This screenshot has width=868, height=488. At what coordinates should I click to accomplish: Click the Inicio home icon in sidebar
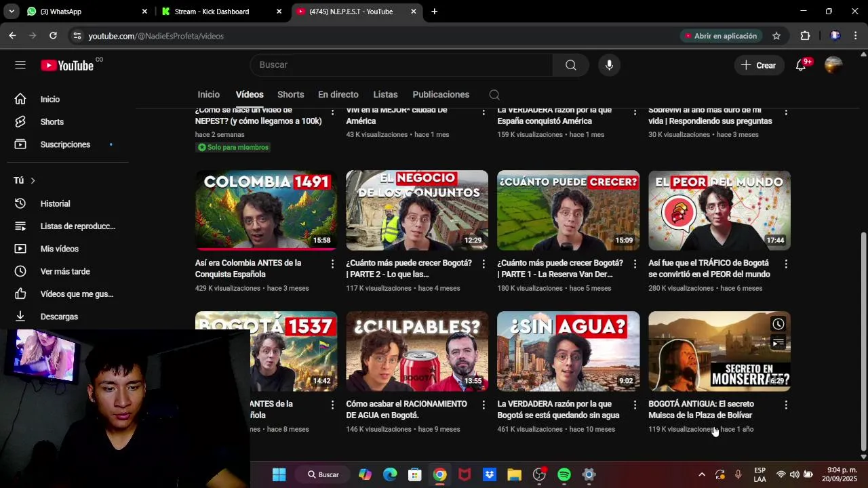(x=20, y=99)
